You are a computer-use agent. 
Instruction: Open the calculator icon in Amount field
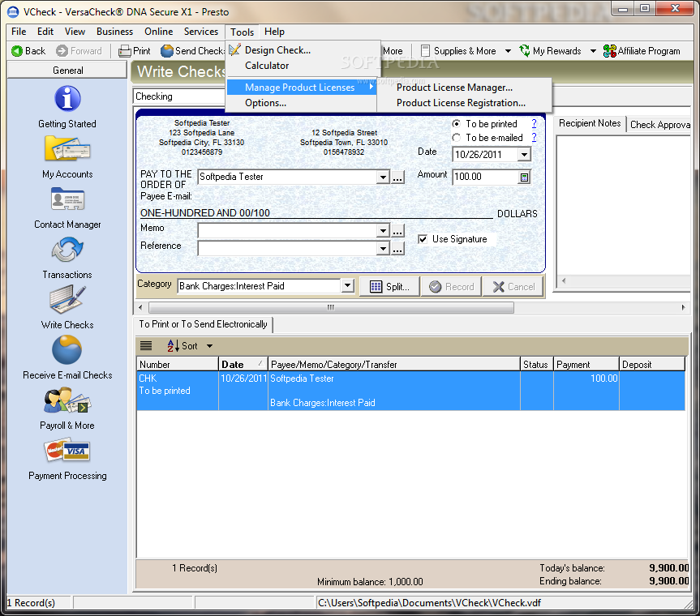coord(524,177)
